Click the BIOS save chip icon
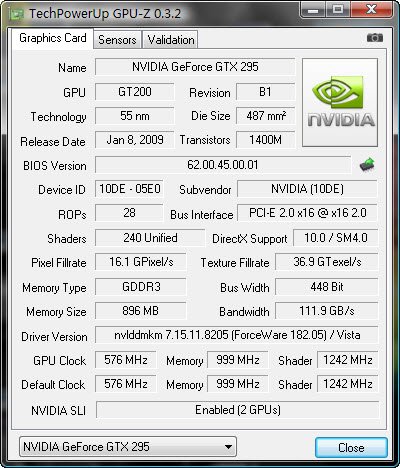The height and width of the screenshot is (468, 400). click(x=367, y=165)
